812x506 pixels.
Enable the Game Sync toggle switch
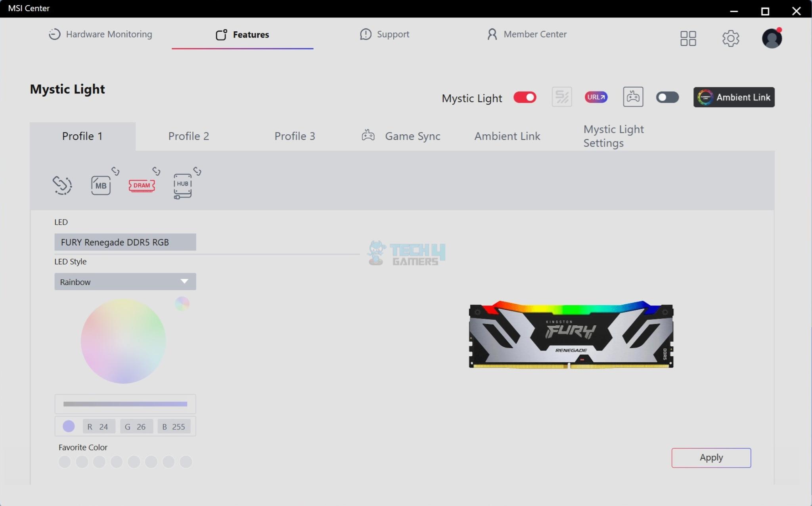(667, 97)
